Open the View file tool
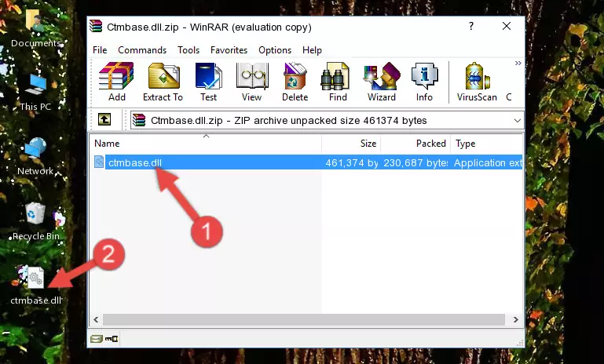This screenshot has height=364, width=604. pos(251,82)
